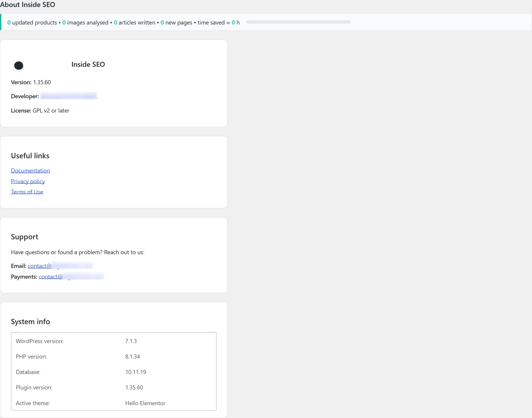Viewport: 532px width, 418px height.
Task: Click the Payments contact email link
Action: 71,277
